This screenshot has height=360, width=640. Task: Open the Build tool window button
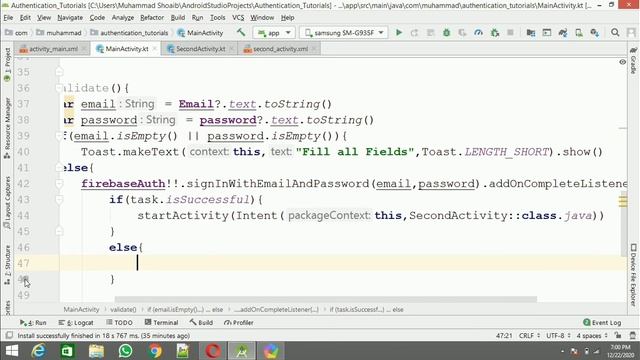click(201, 322)
